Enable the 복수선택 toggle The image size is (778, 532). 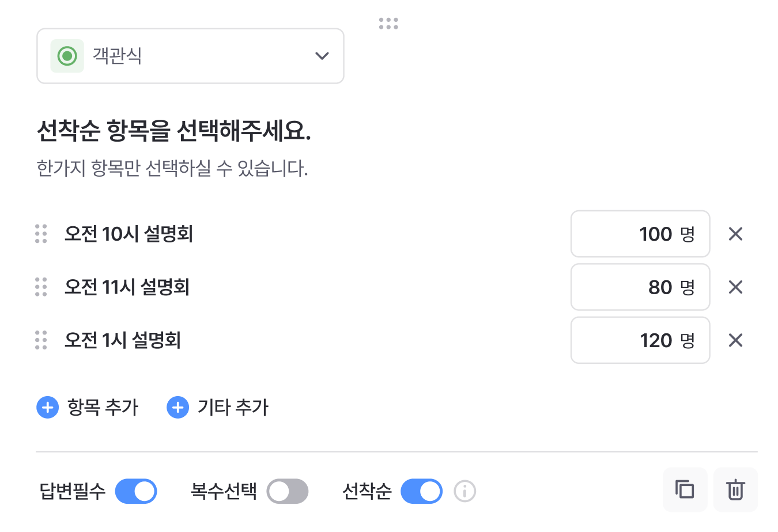coord(287,492)
